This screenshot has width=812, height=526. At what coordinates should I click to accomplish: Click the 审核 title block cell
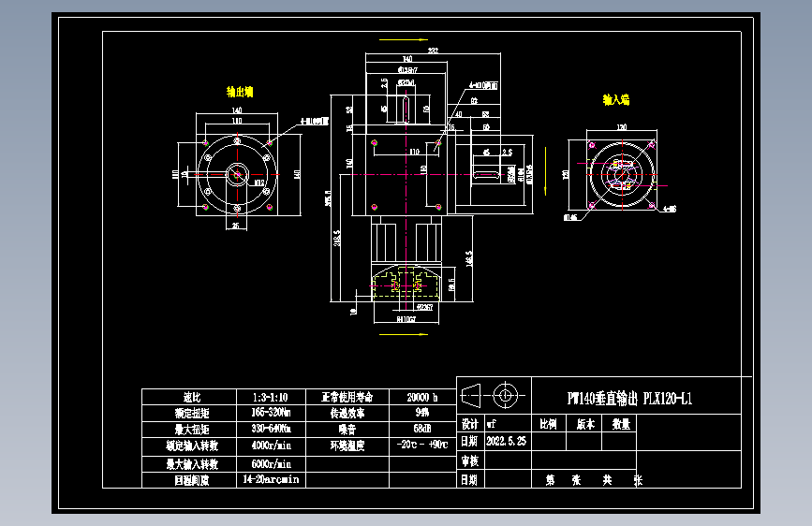(470, 460)
